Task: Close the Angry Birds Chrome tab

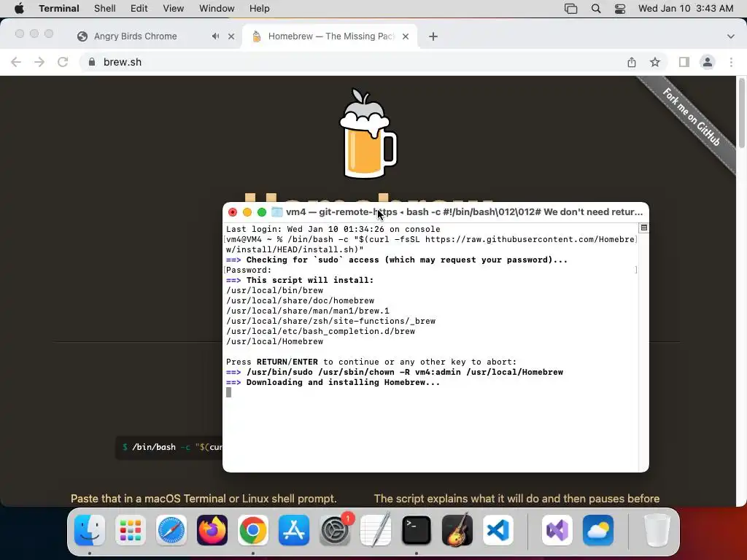Action: click(231, 36)
